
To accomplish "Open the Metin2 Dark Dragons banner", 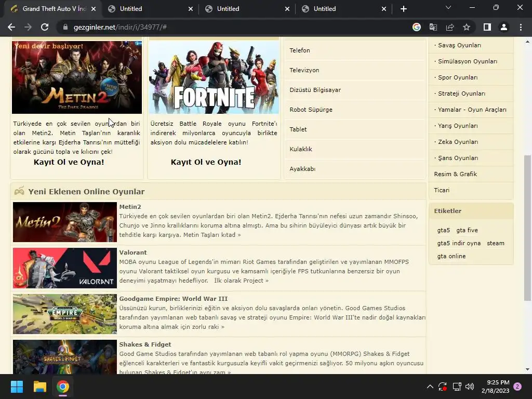I will point(77,77).
